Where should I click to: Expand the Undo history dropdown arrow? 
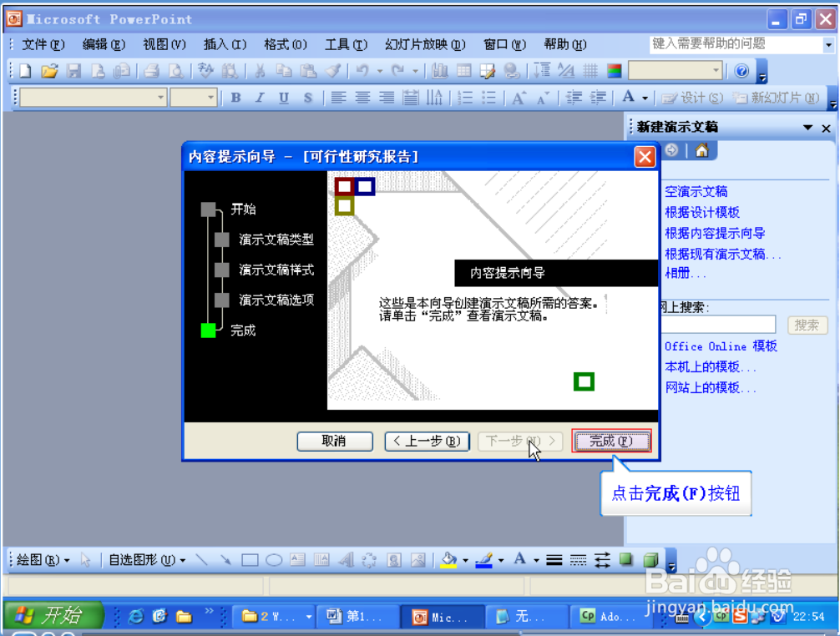click(x=379, y=71)
